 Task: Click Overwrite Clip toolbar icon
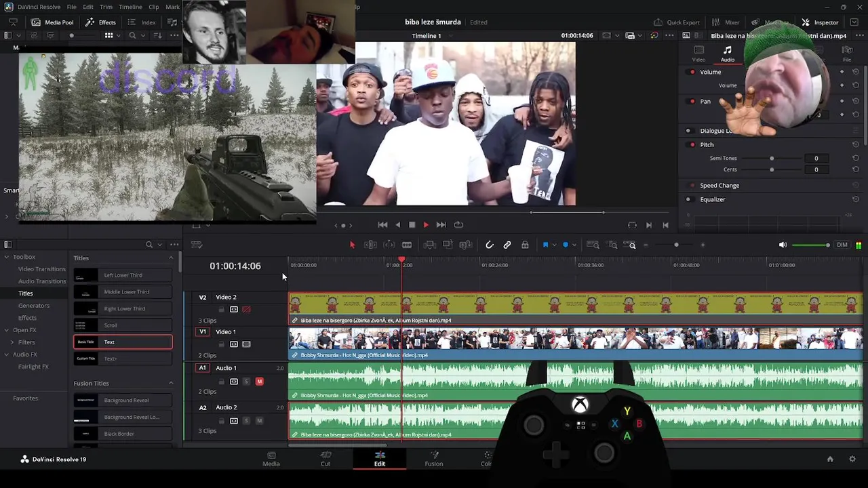click(448, 245)
